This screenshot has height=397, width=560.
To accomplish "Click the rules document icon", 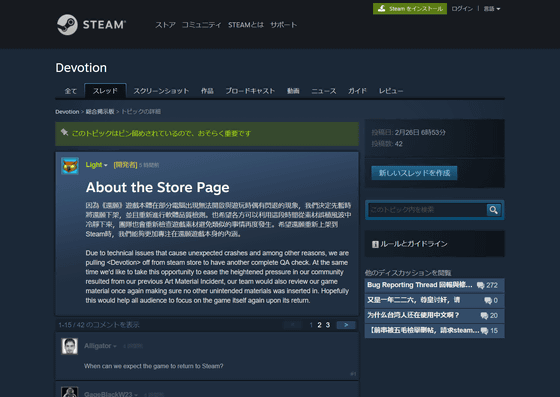I will pos(375,244).
